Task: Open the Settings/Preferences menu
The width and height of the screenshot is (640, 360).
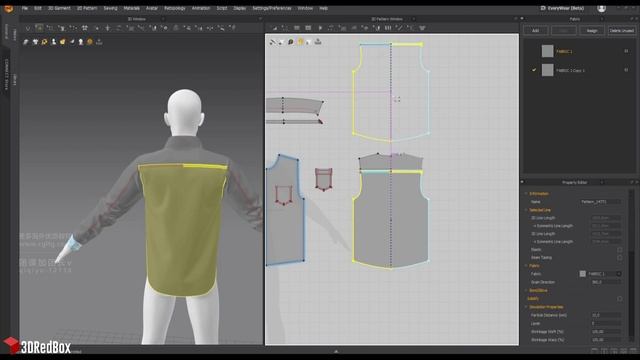Action: tap(272, 8)
